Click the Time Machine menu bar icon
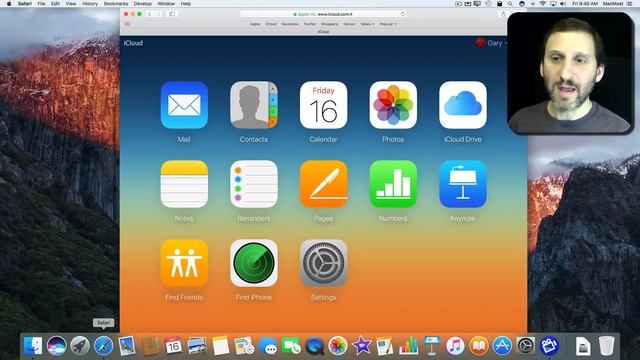The width and height of the screenshot is (640, 360). click(489, 4)
